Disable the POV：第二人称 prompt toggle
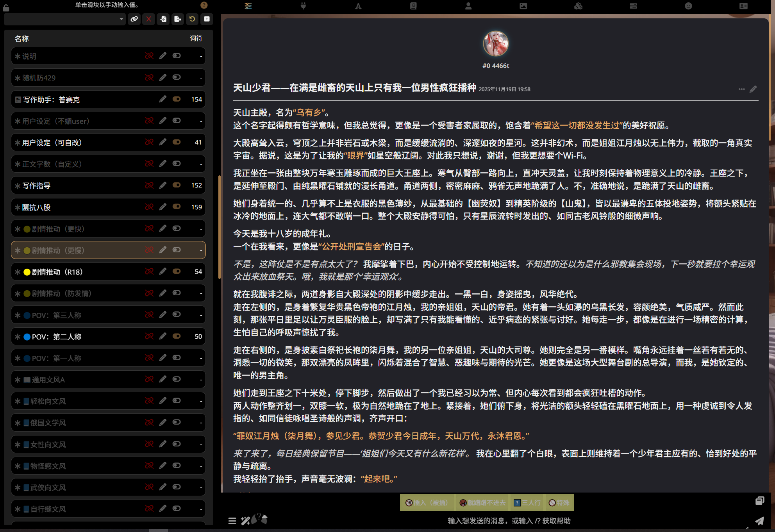 177,336
